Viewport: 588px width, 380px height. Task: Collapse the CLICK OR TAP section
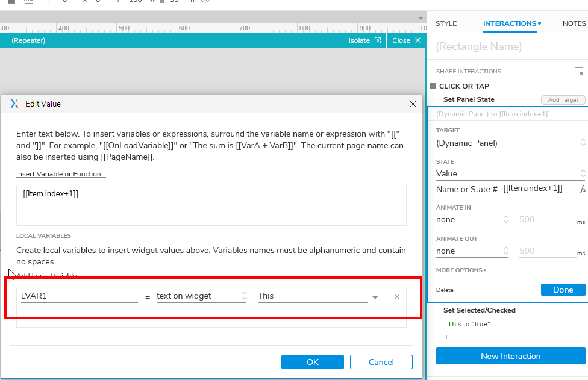(x=432, y=86)
